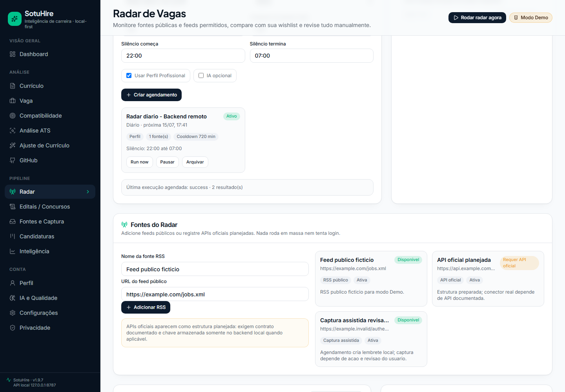Open Candidaturas in the sidebar
Screen dimensions: 565x392
(50, 236)
